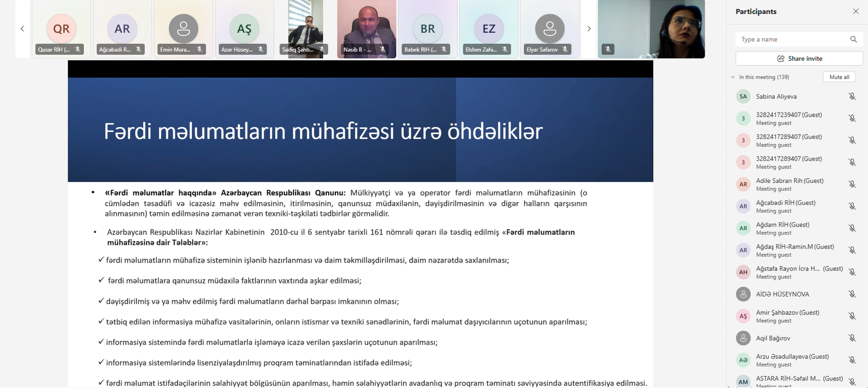Toggle mic icon for Ağdaş RİH-Ramin.M

(852, 251)
